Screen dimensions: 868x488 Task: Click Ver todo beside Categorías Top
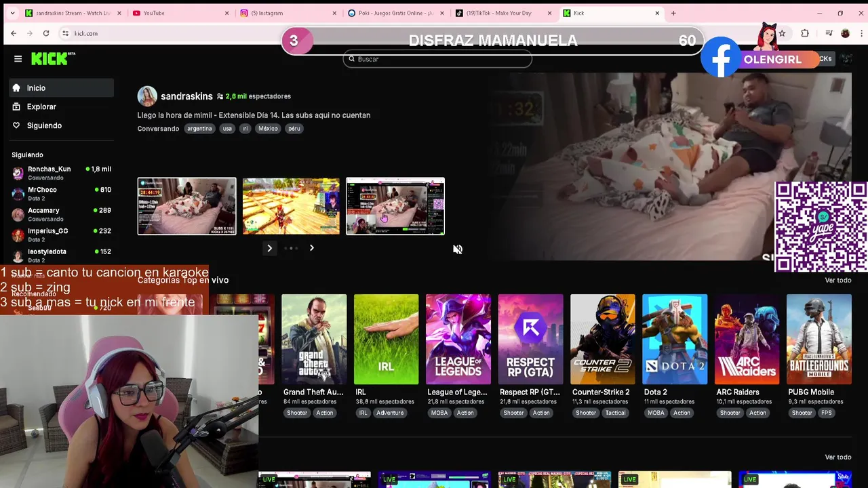(x=837, y=280)
